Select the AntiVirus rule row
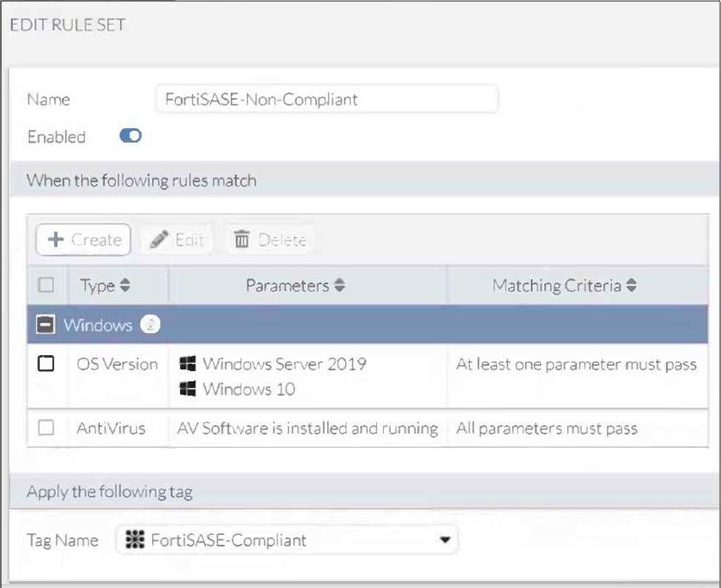The height and width of the screenshot is (588, 721). click(x=307, y=428)
